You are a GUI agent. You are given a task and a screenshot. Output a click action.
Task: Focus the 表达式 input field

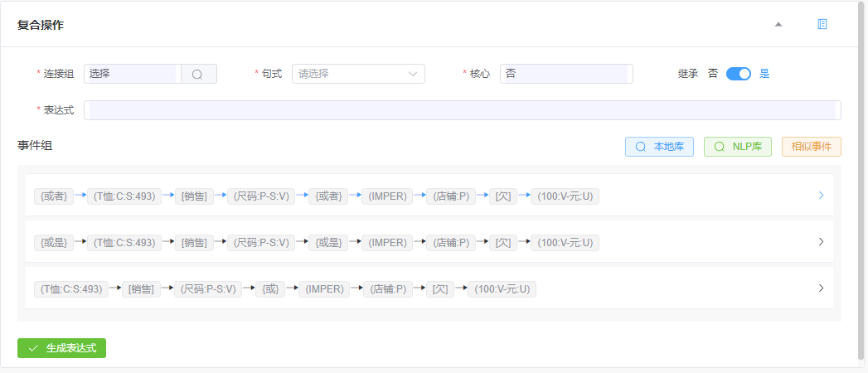[463, 110]
